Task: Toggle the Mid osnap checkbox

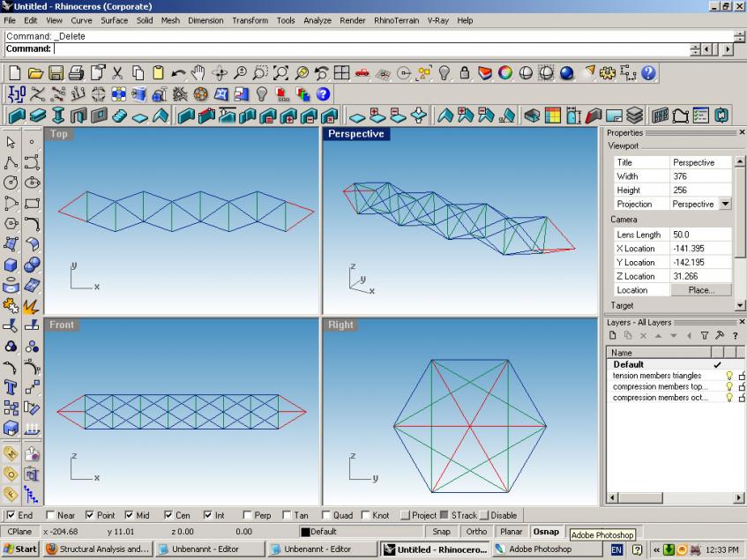Action: point(129,515)
